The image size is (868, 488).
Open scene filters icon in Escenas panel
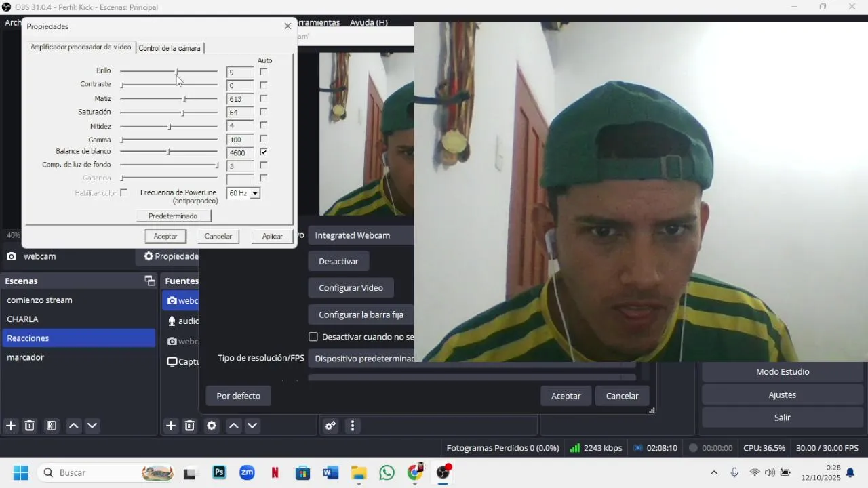[51, 426]
